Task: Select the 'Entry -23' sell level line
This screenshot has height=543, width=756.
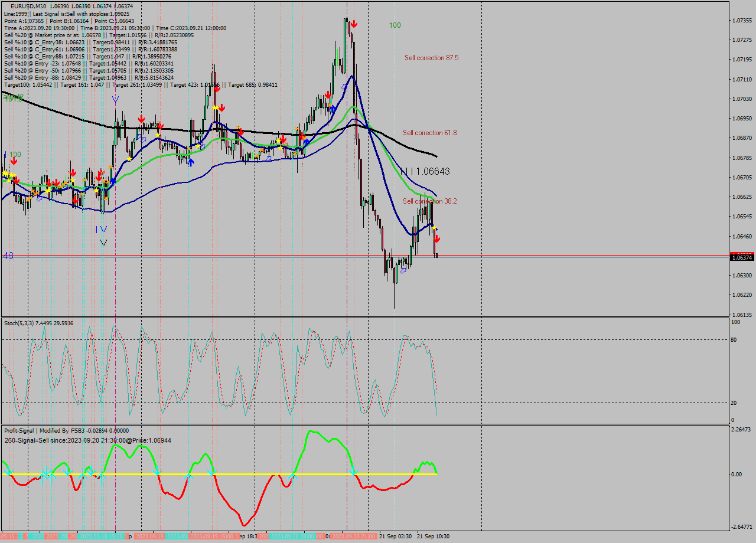Action: point(89,63)
